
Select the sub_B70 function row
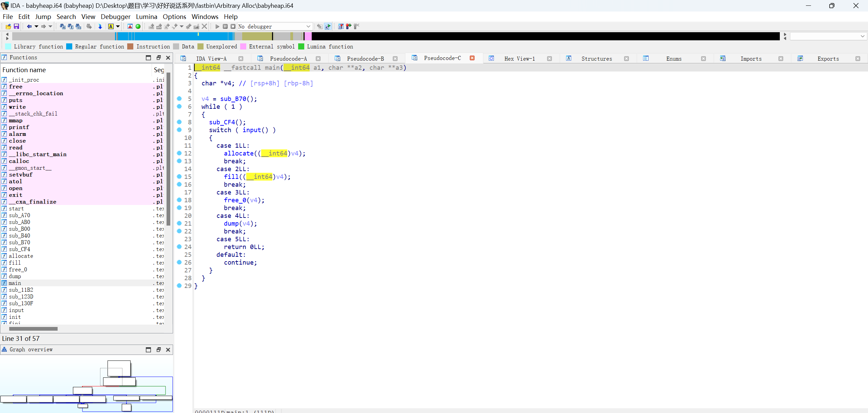coord(83,243)
